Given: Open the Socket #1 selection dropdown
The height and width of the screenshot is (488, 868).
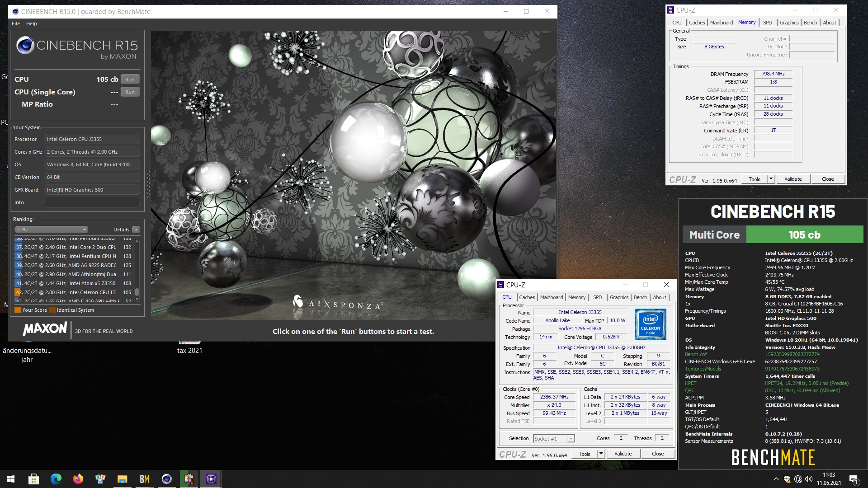Looking at the screenshot, I should (x=554, y=438).
